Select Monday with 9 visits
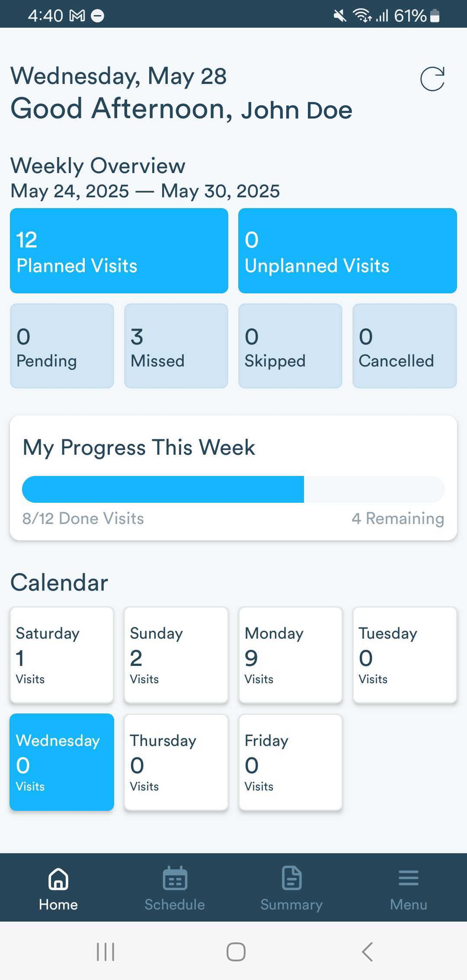 (x=290, y=655)
